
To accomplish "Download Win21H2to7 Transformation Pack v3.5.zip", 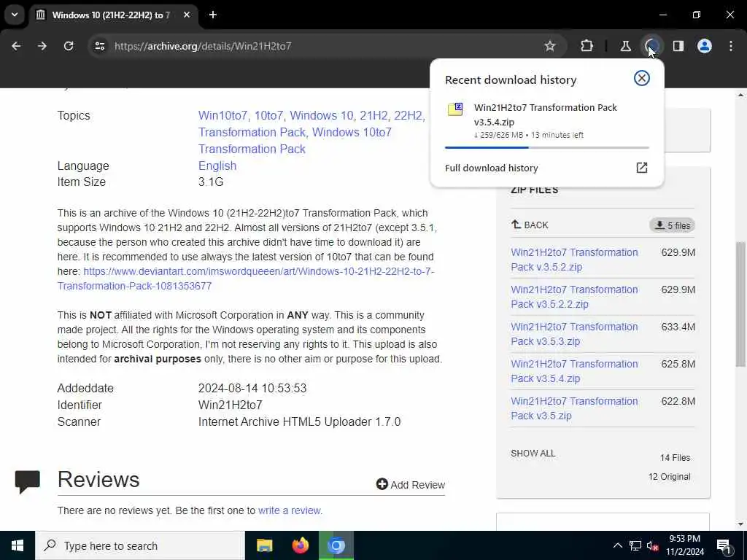I will coord(574,408).
